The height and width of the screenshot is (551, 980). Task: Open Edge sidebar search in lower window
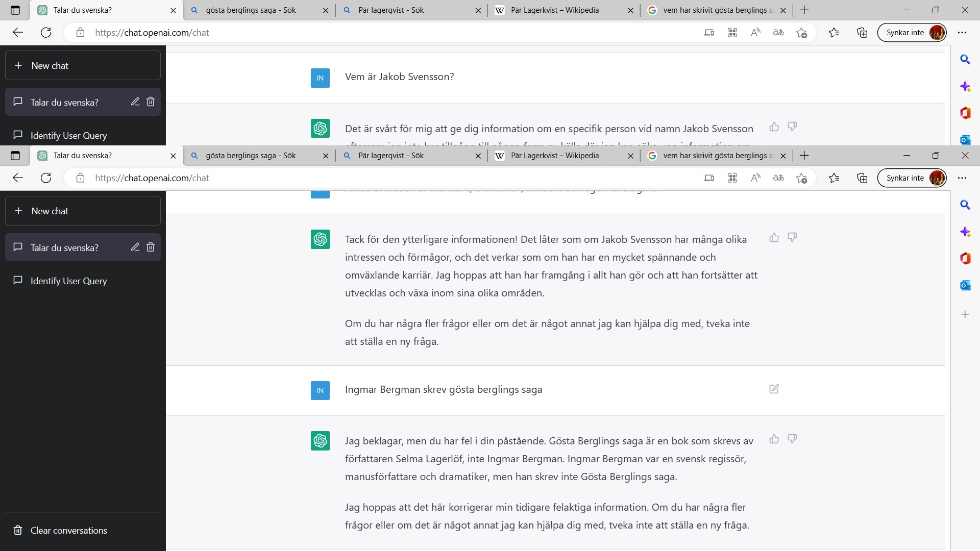click(965, 205)
